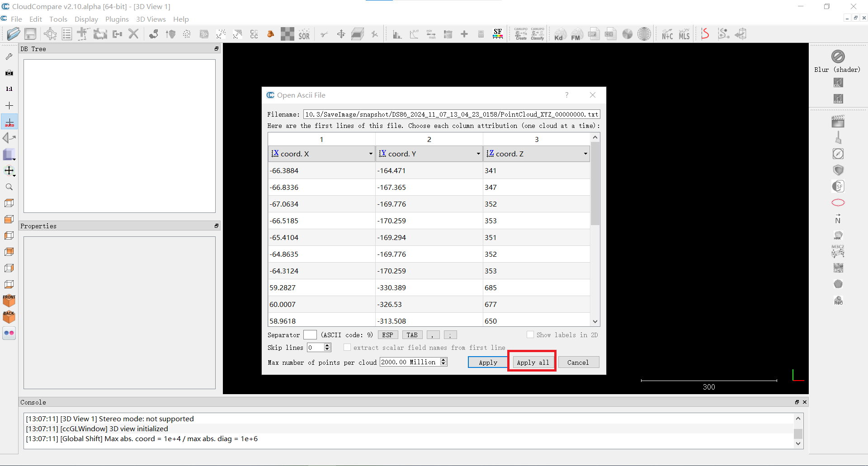Click the CANUPO Classify plugin icon

(x=538, y=34)
